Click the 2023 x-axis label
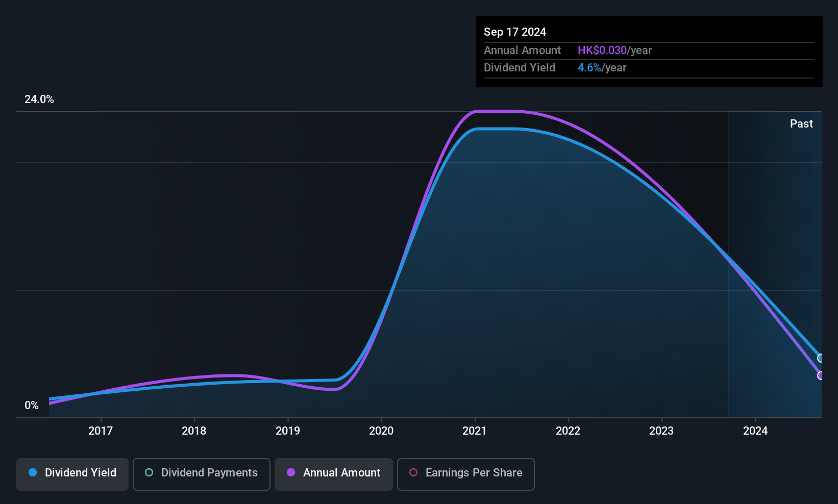 click(661, 431)
